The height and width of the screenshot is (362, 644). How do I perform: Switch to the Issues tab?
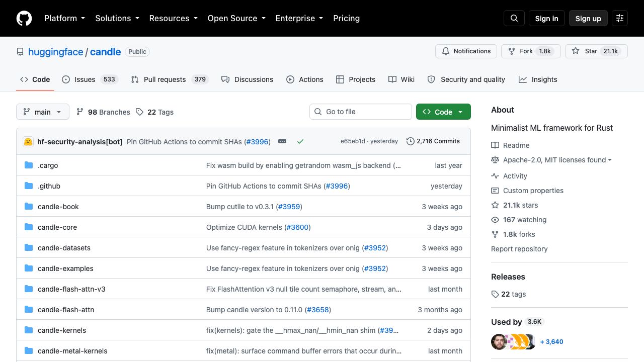90,79
